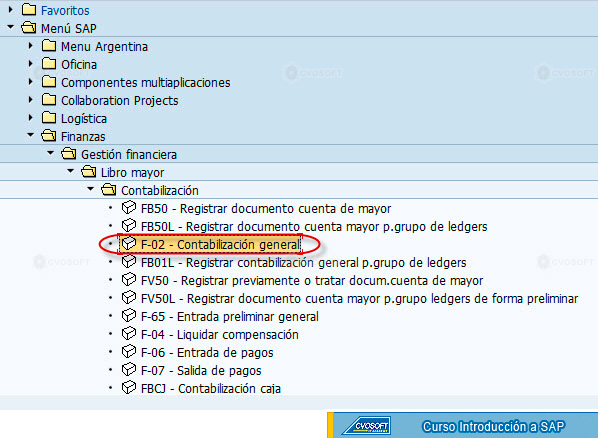Screen dimensions: 598x438
Task: Click the F-02 transaction cube icon
Action: 129,244
